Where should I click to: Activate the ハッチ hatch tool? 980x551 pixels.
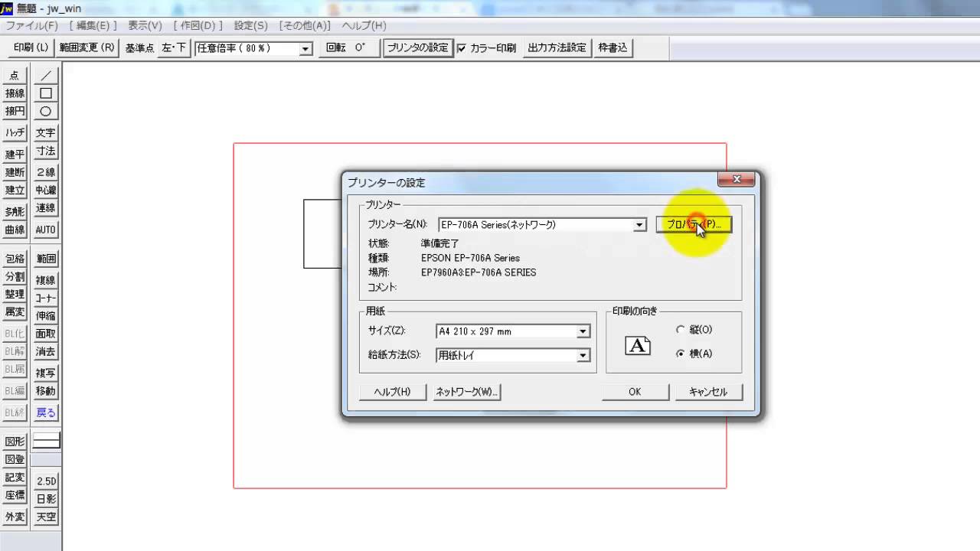(x=15, y=132)
